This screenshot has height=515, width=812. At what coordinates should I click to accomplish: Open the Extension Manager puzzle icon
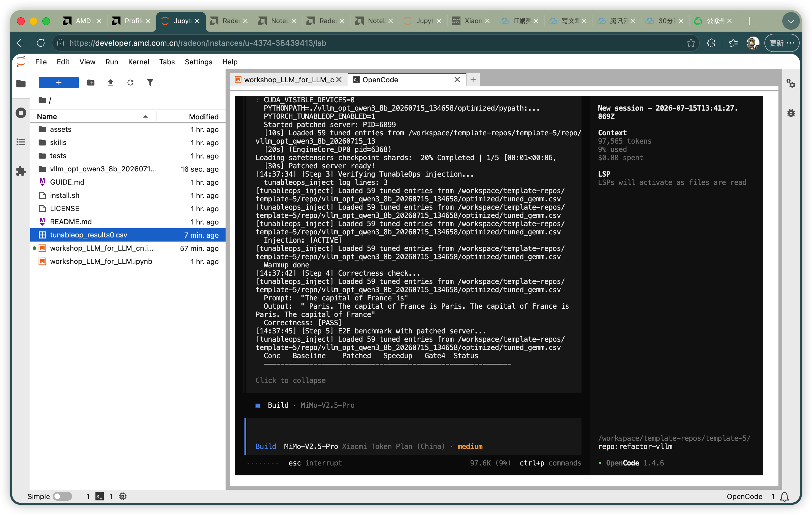21,171
